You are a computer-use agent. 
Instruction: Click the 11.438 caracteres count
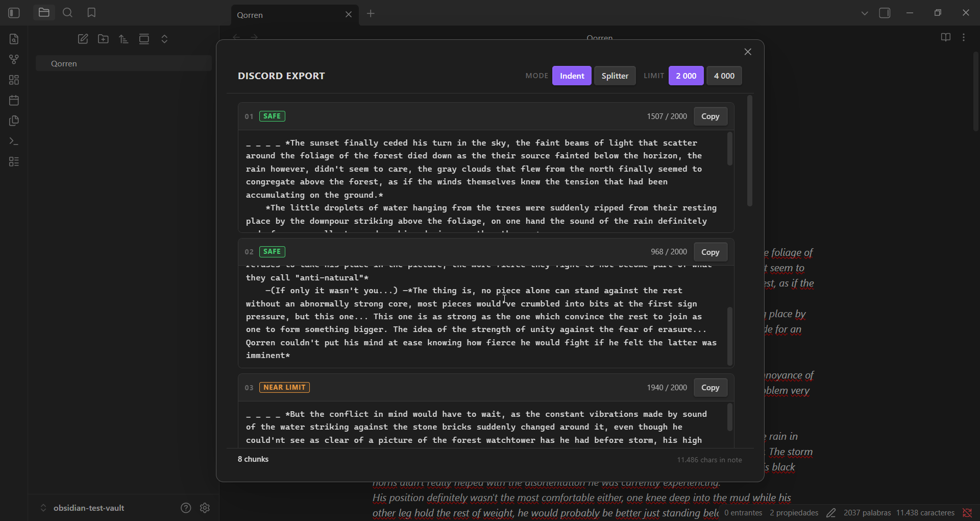pyautogui.click(x=925, y=513)
